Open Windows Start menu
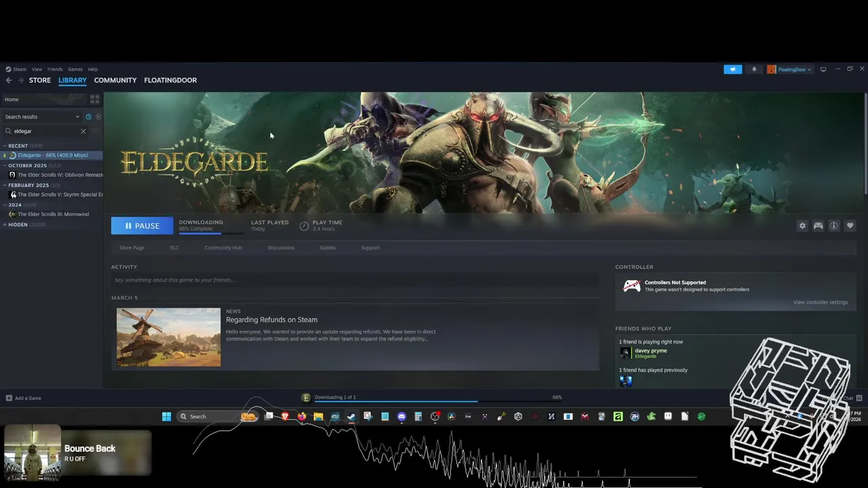This screenshot has width=868, height=488. tap(166, 416)
